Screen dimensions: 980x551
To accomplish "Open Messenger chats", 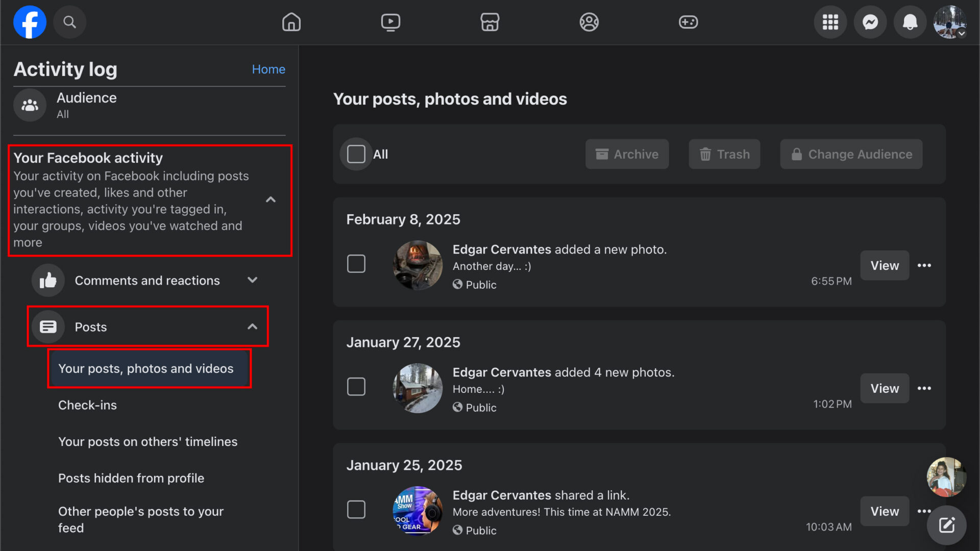I will pos(870,22).
